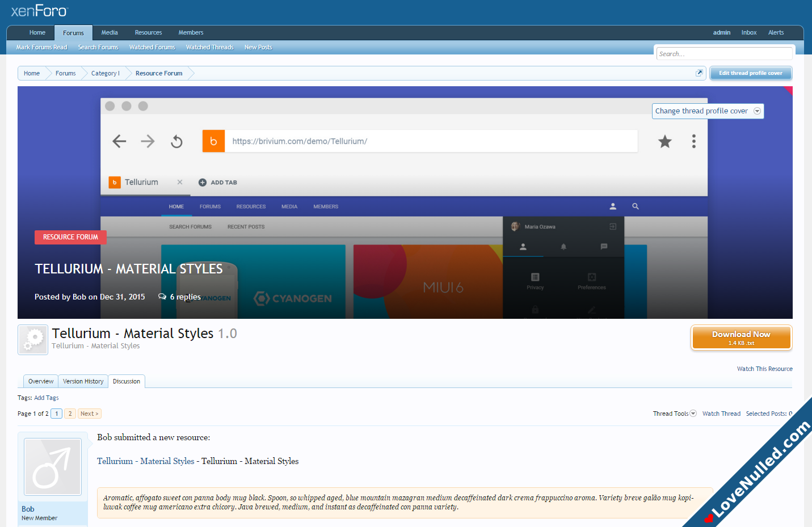Open the quick navigation popup icon
This screenshot has width=812, height=527.
(x=699, y=73)
